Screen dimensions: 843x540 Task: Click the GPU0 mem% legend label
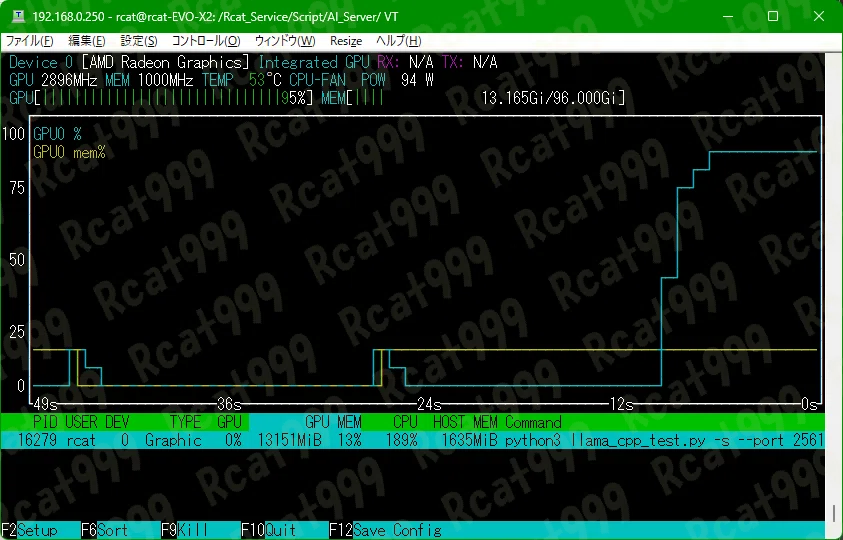click(x=69, y=152)
